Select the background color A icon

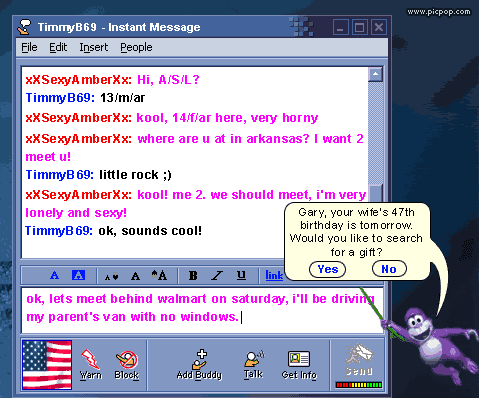(x=78, y=275)
